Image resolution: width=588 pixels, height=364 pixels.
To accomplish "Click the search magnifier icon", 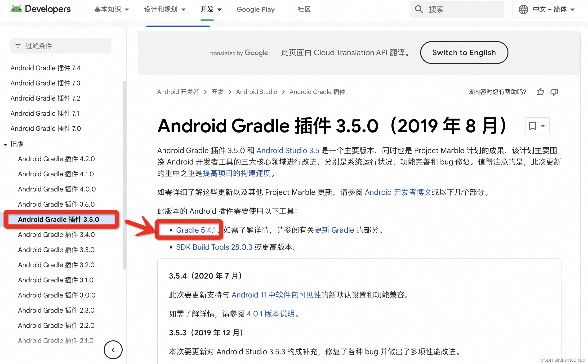I will (x=419, y=9).
